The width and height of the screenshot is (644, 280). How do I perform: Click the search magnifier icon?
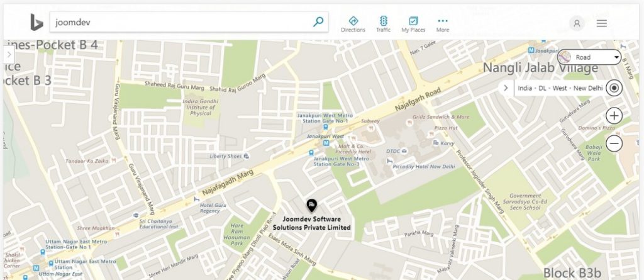(x=318, y=22)
